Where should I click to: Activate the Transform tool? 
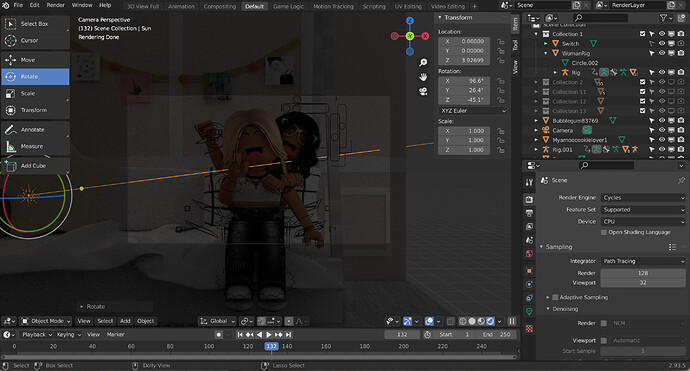pyautogui.click(x=35, y=110)
